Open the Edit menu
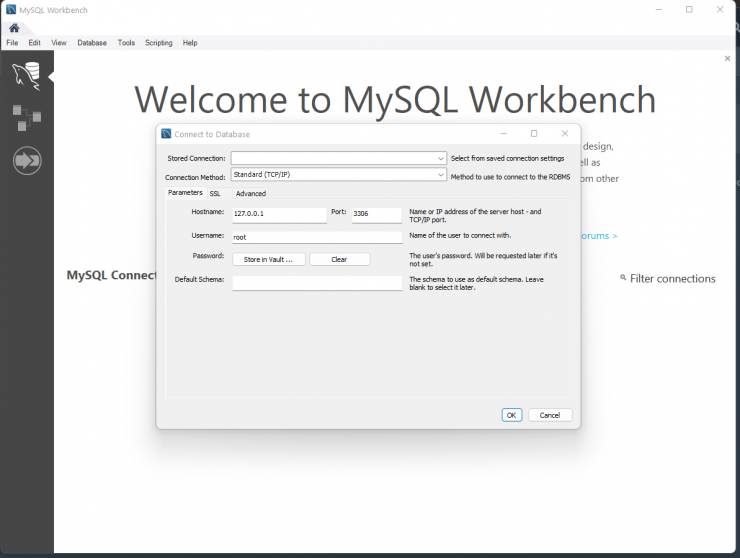 coord(34,42)
